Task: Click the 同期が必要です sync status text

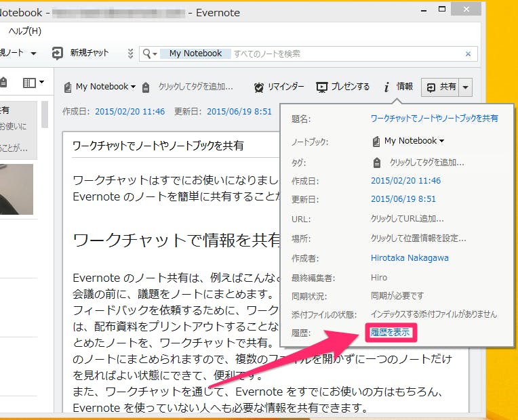Action: (397, 295)
